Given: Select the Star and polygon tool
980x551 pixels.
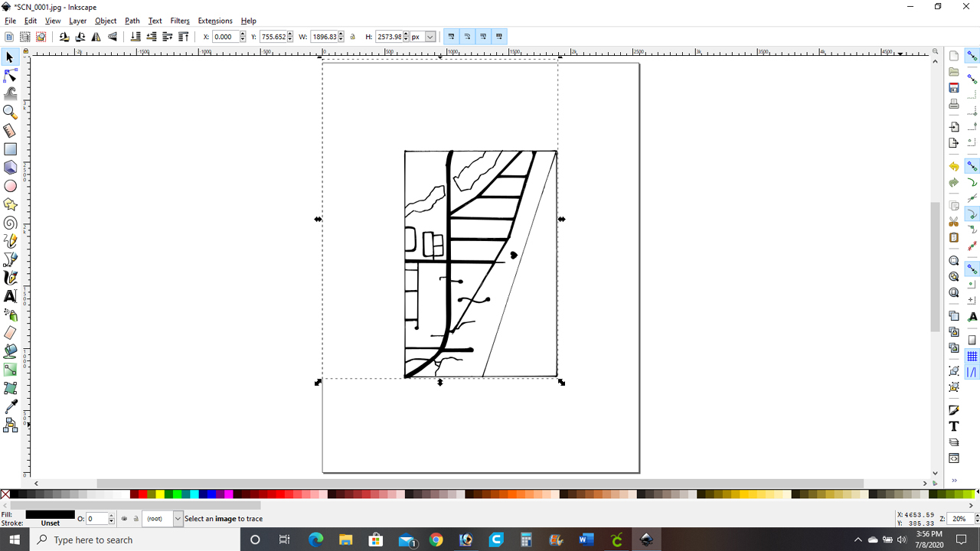Looking at the screenshot, I should (11, 204).
